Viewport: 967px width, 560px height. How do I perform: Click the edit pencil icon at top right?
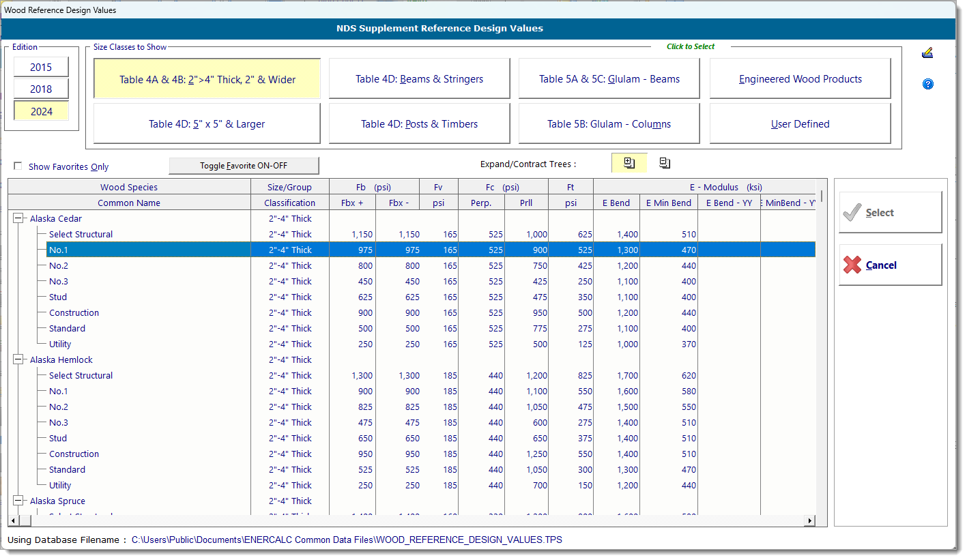[927, 53]
